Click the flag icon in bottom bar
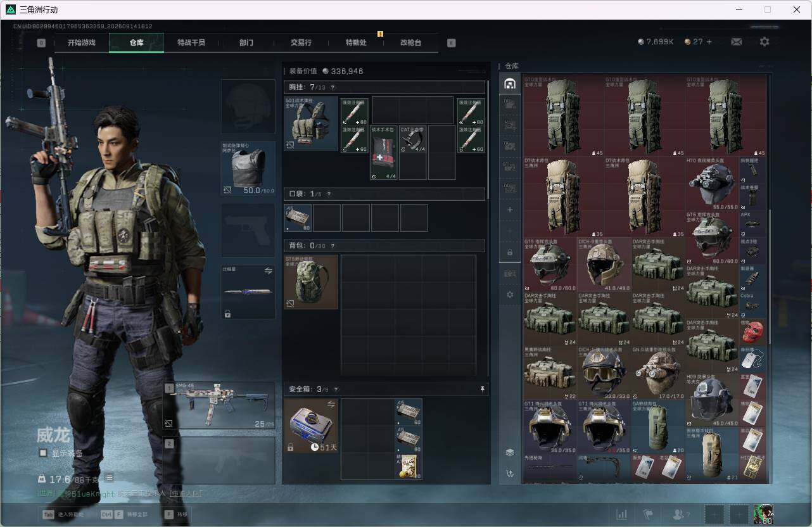 point(648,514)
